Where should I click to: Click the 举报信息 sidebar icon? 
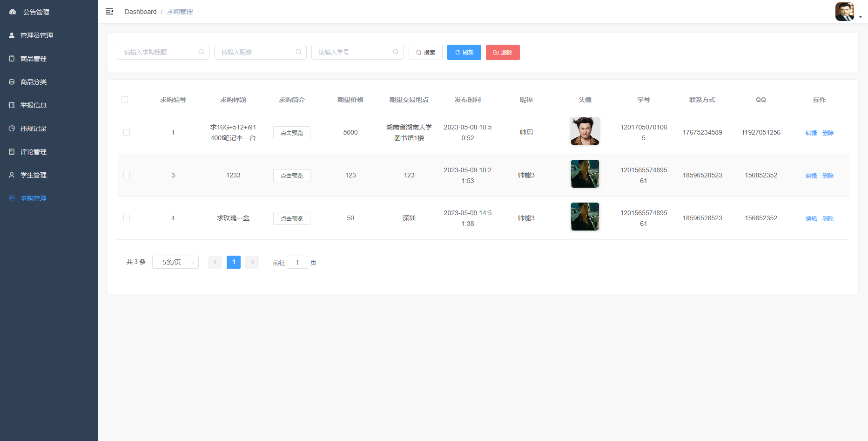(x=11, y=105)
